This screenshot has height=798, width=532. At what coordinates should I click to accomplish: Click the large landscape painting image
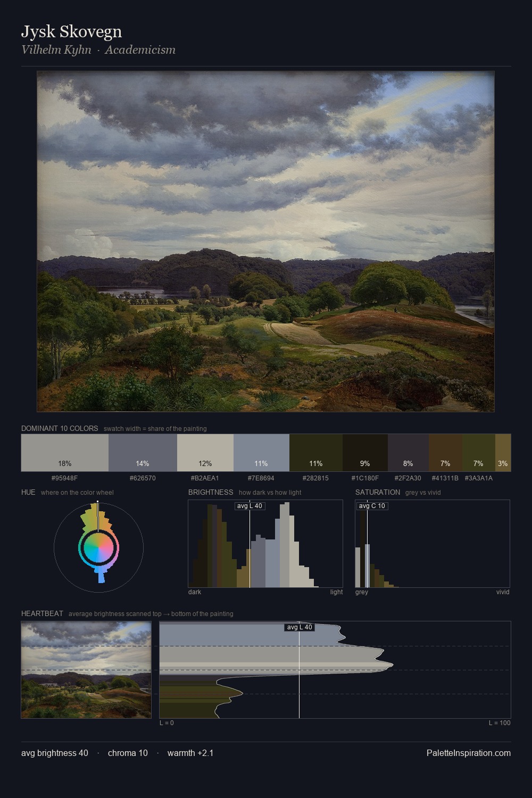265,241
